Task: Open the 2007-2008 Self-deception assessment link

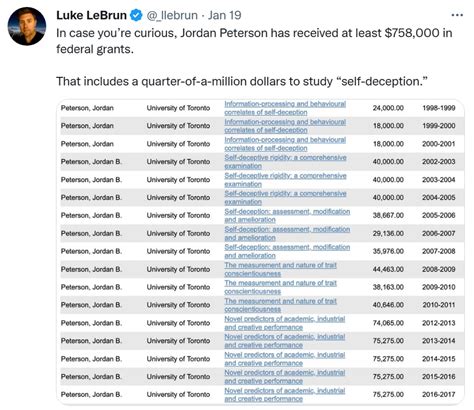Action: pos(287,251)
